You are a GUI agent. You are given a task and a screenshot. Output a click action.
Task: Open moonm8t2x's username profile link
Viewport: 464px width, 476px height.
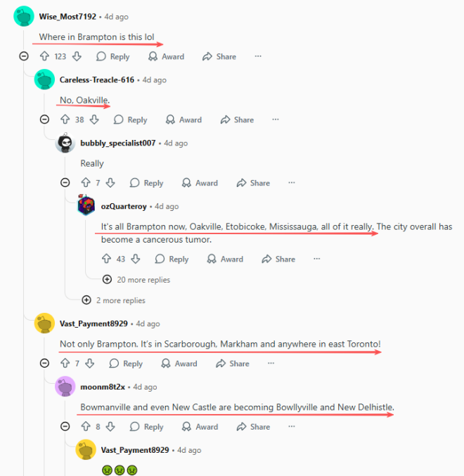coord(103,387)
